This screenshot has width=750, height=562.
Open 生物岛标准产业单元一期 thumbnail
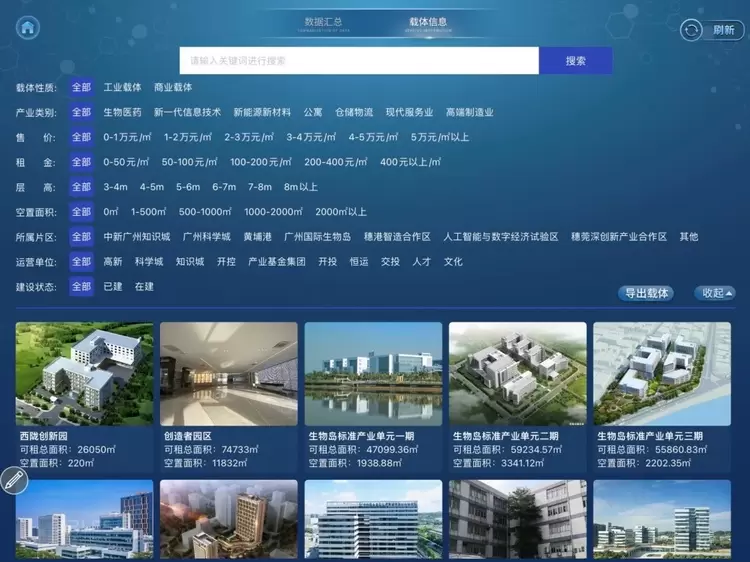(x=373, y=373)
